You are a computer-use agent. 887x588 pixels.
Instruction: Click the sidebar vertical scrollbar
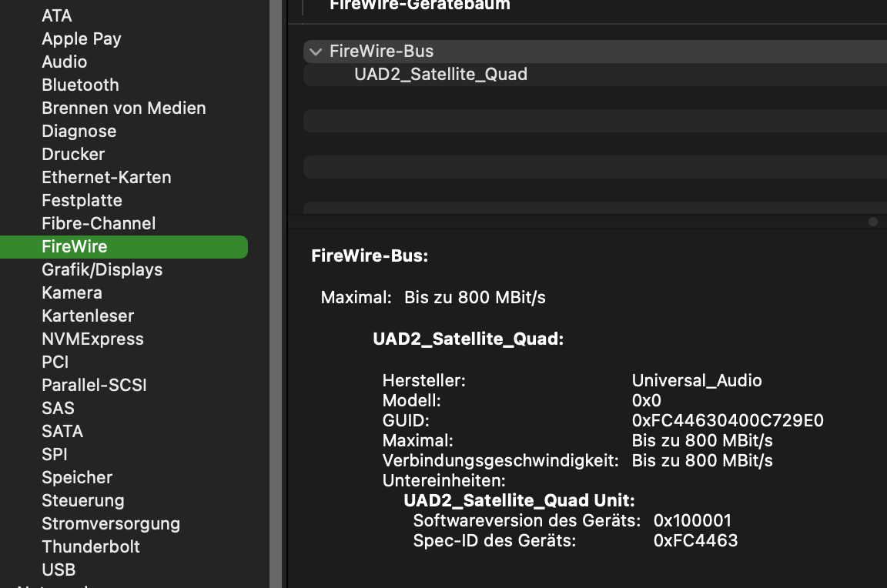276,294
